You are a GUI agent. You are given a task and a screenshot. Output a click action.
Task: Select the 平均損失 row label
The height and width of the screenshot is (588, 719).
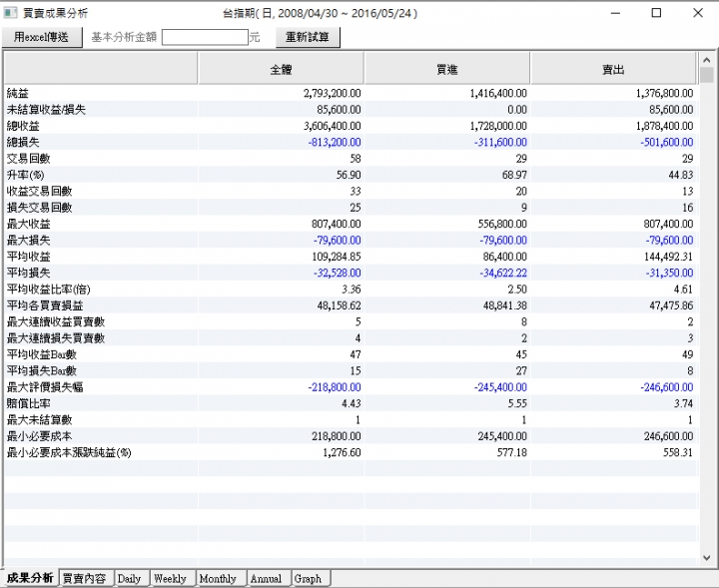click(28, 273)
